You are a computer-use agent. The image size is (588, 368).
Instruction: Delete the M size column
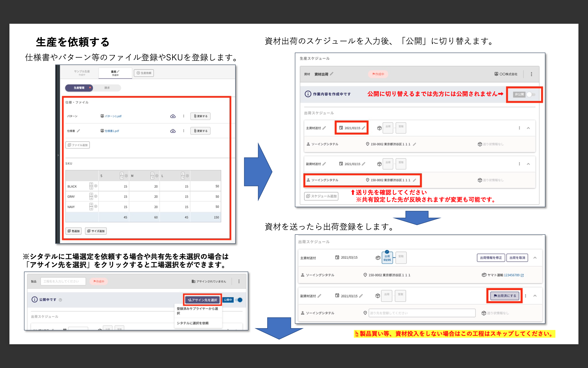(157, 176)
